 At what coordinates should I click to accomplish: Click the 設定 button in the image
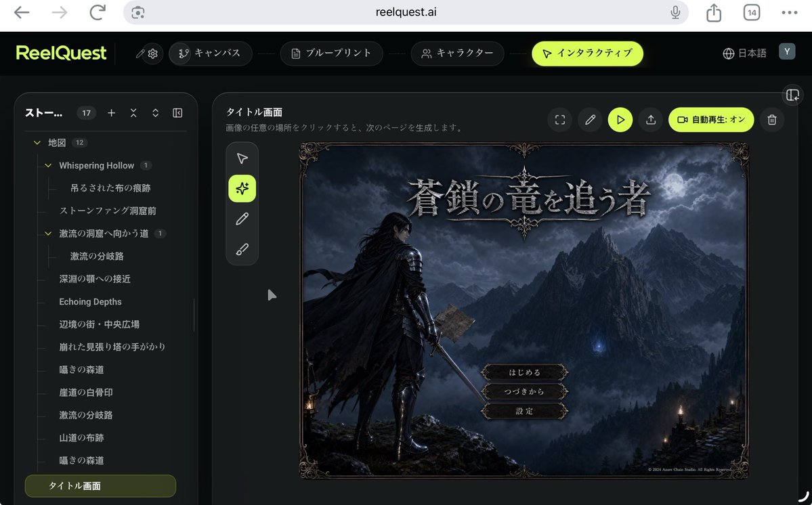pos(525,412)
